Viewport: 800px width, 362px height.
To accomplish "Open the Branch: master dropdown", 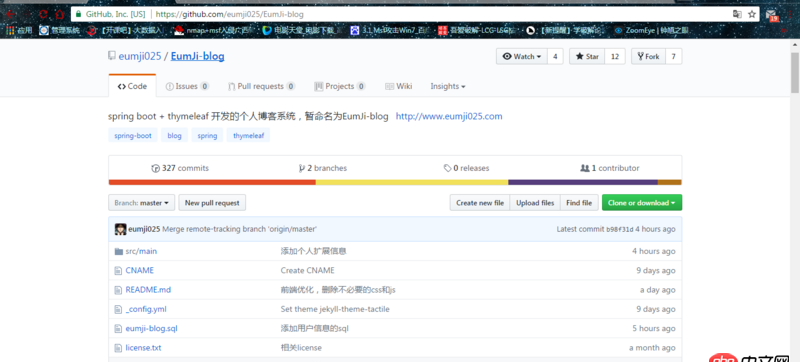I will (x=141, y=202).
